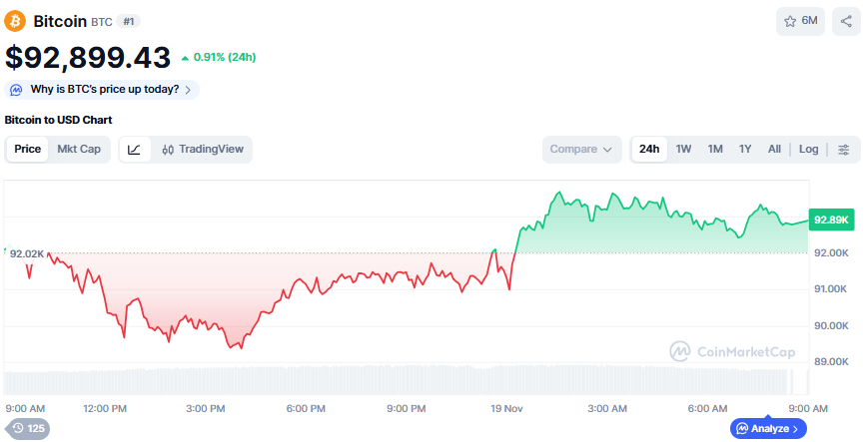
Task: Switch to TradingView candlestick chart
Action: pyautogui.click(x=203, y=150)
